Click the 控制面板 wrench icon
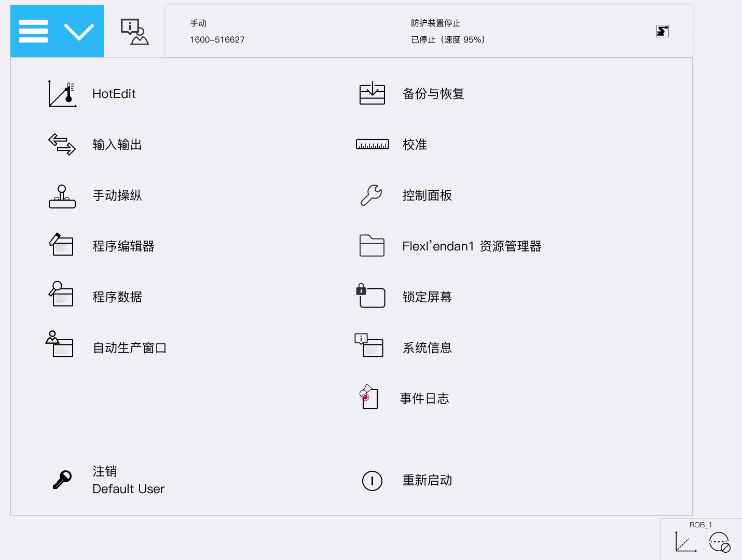The image size is (742, 560). (x=372, y=195)
